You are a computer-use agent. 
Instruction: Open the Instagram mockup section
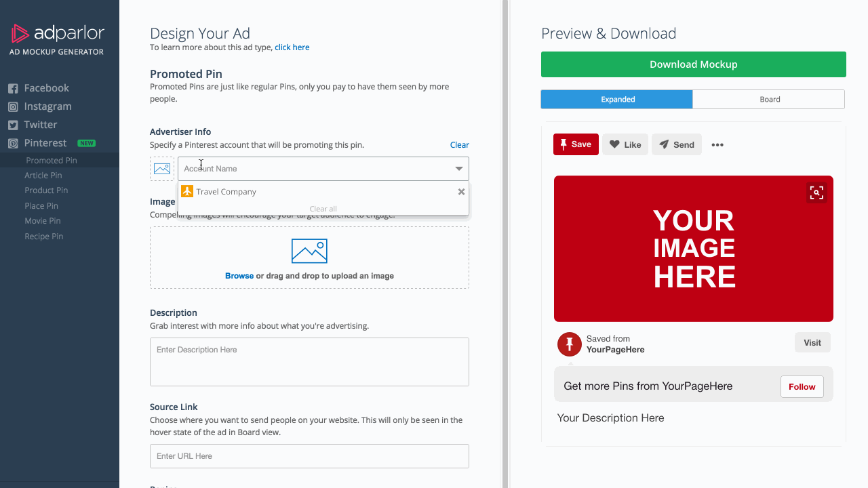tap(48, 106)
